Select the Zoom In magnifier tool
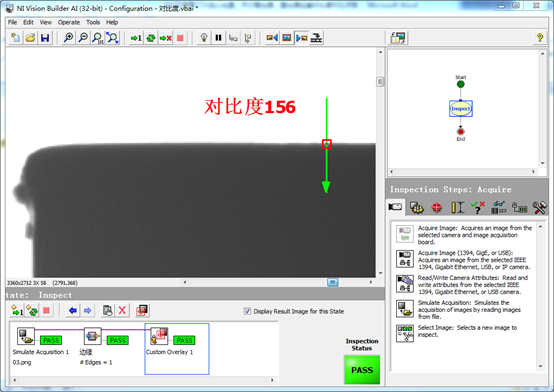This screenshot has height=392, width=554. (x=68, y=38)
